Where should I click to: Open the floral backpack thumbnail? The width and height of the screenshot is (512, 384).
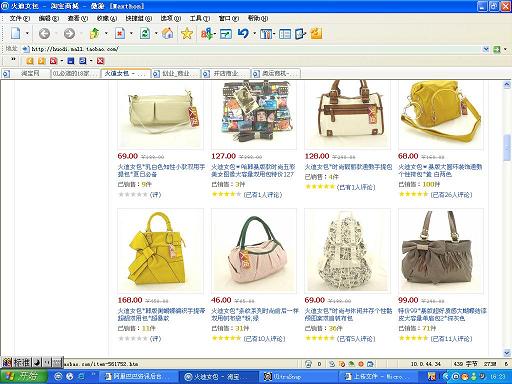(347, 251)
